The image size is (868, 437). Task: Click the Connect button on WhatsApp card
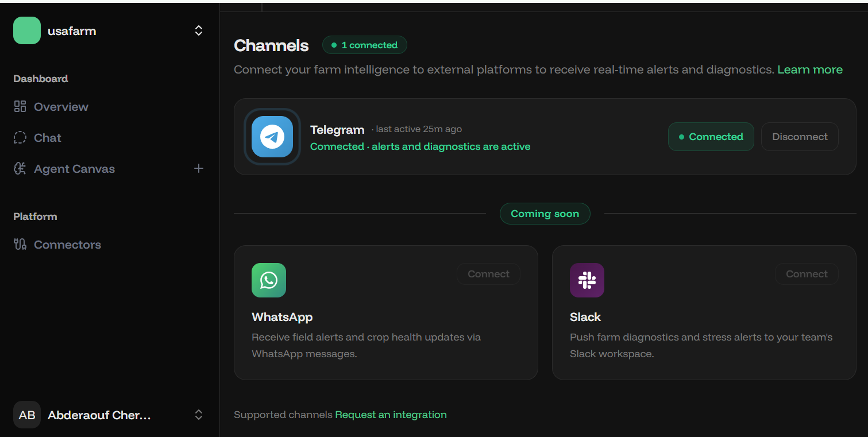tap(488, 274)
